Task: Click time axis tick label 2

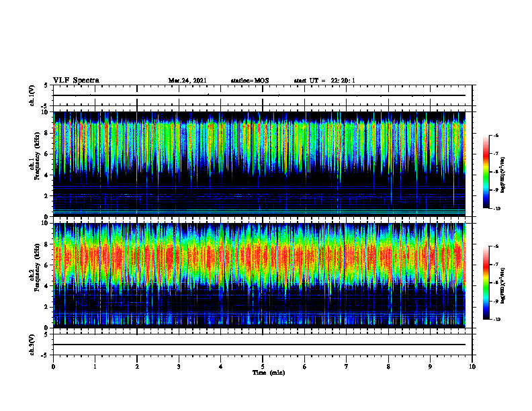Action: pos(137,367)
